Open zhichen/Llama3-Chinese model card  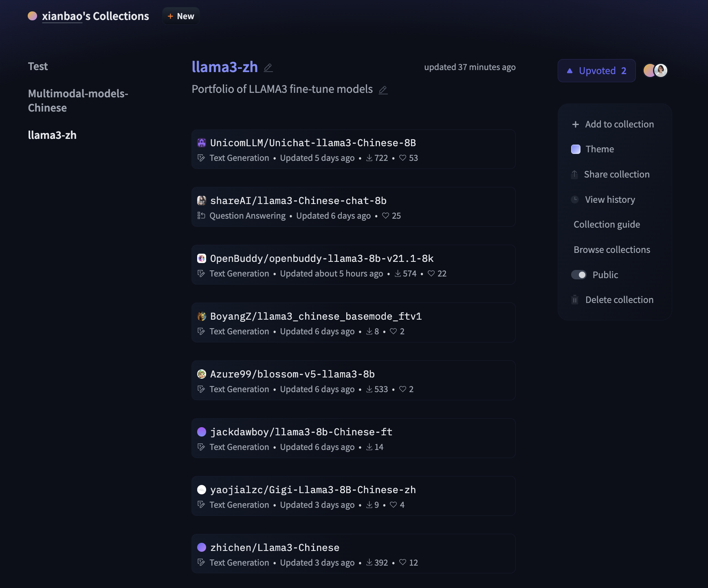(275, 548)
